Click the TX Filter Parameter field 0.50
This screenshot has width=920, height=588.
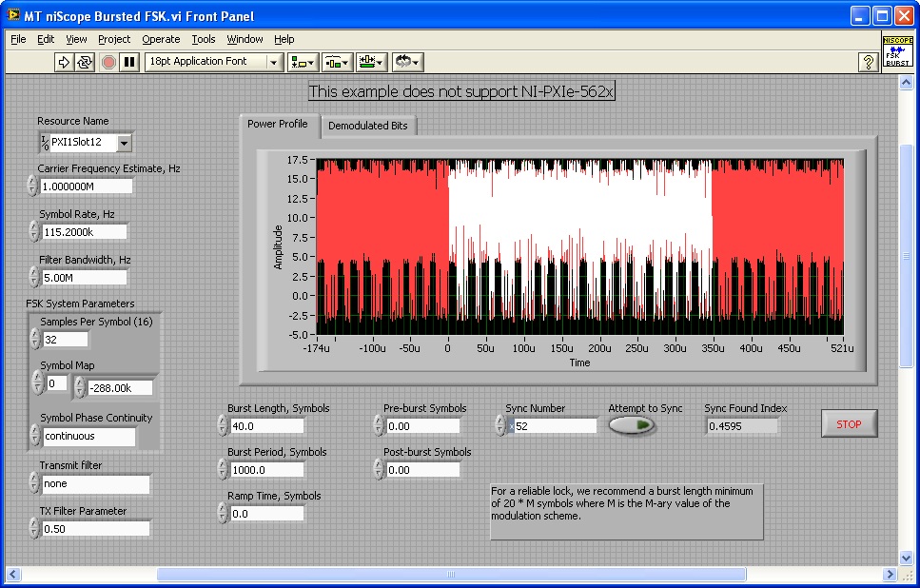click(96, 529)
